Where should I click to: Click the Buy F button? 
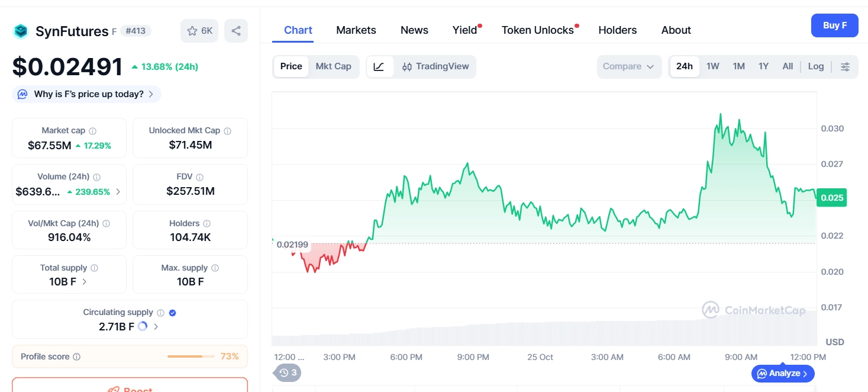coord(834,25)
